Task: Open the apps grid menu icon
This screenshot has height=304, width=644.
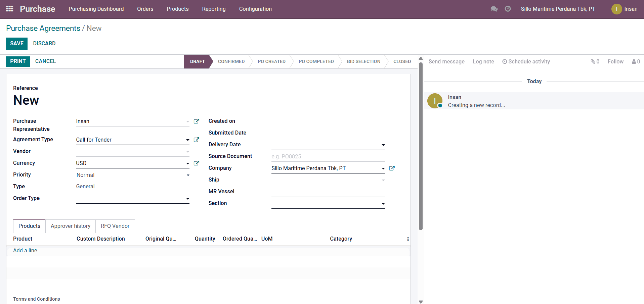Action: tap(10, 9)
